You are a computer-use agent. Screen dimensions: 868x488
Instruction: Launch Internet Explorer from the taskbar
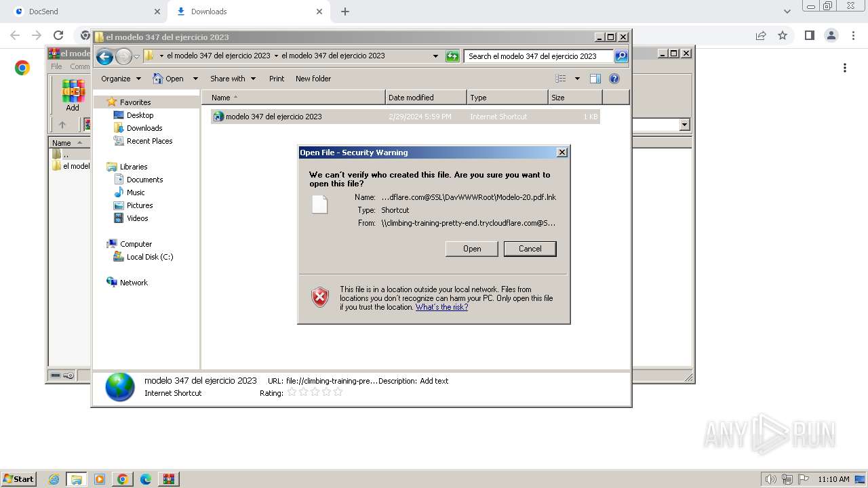54,479
